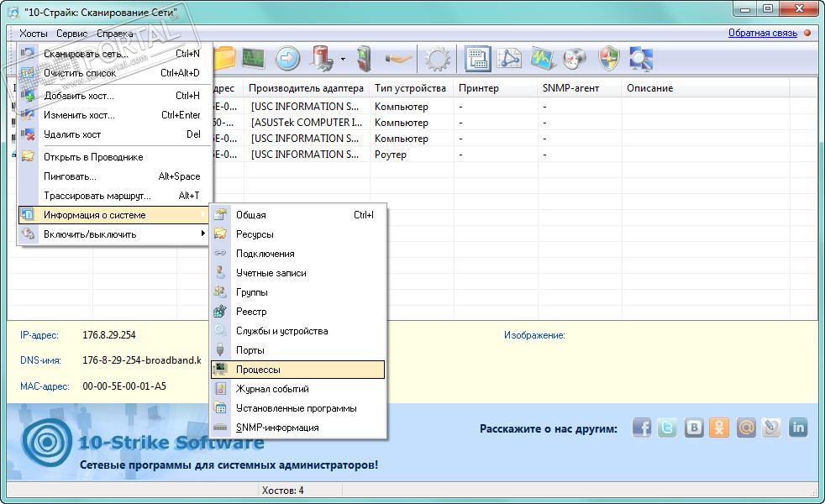The height and width of the screenshot is (504, 825).
Task: Sort by Тип устройства column header
Action: [410, 88]
